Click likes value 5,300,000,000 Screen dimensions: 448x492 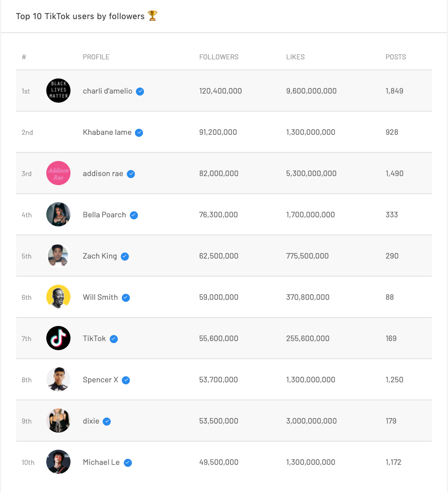312,174
